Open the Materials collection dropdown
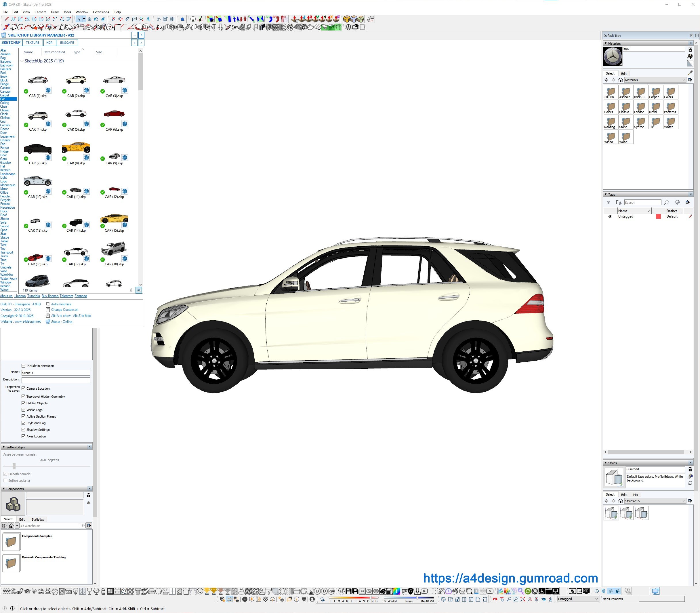Image resolution: width=700 pixels, height=613 pixels. point(655,80)
